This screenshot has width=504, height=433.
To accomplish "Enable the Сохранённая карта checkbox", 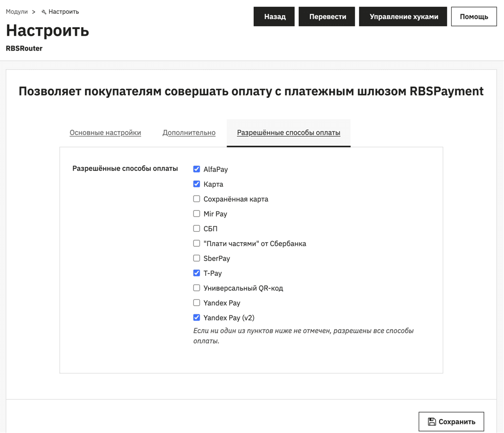I will point(196,199).
